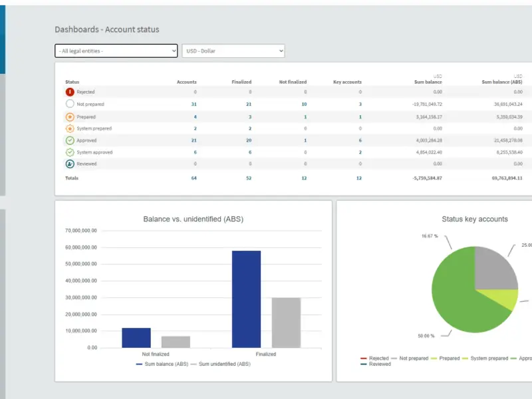Image resolution: width=532 pixels, height=399 pixels.
Task: Select the Prepared sum balance 5,164,158.17
Action: (429, 117)
